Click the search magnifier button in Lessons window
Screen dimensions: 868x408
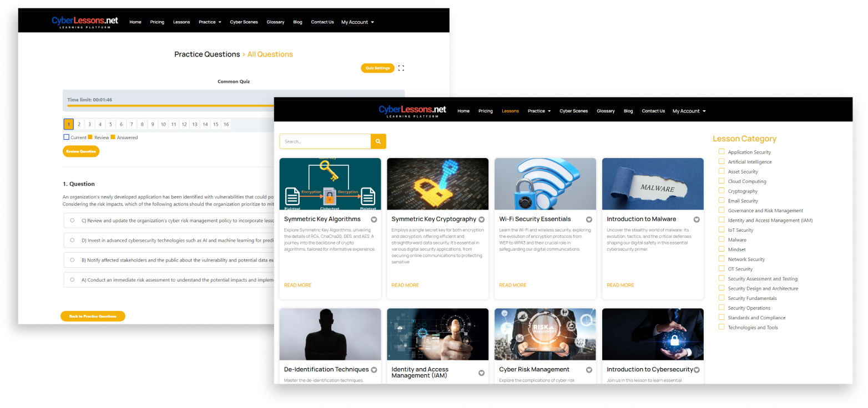378,141
